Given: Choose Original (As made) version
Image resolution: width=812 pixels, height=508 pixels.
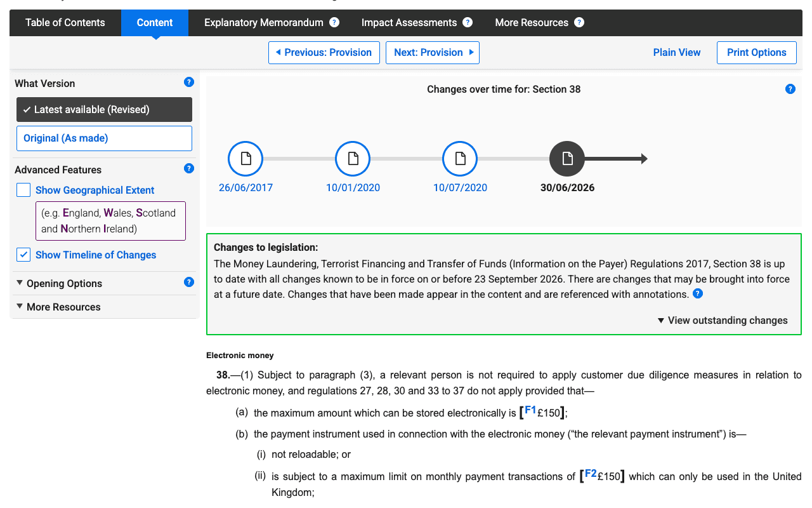Looking at the screenshot, I should coord(104,138).
